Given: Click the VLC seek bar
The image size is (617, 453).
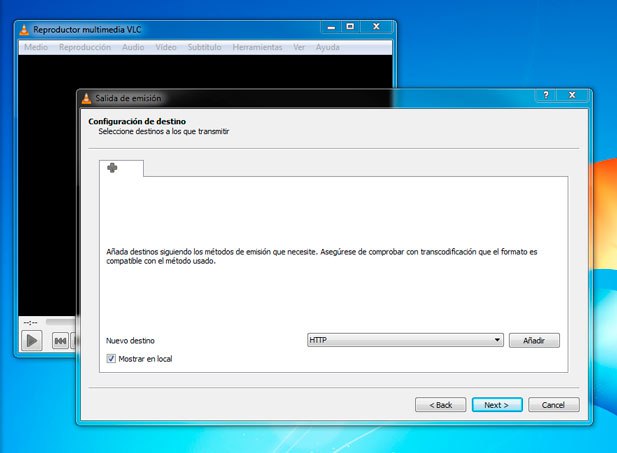Looking at the screenshot, I should (x=61, y=322).
